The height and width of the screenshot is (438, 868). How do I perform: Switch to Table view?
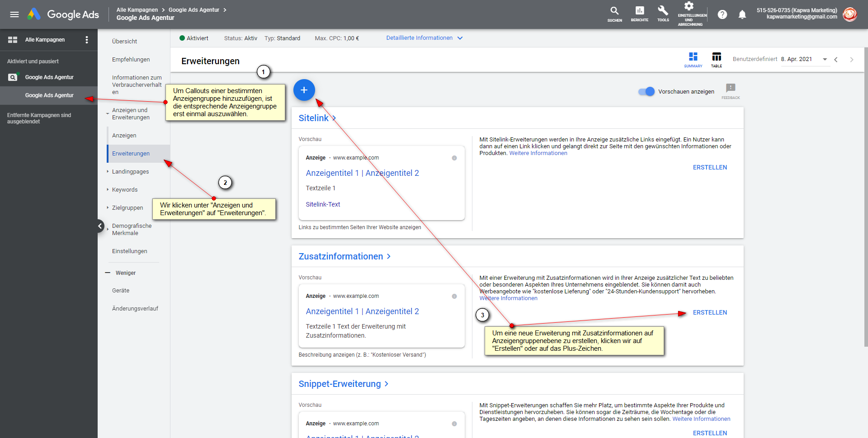click(x=717, y=60)
